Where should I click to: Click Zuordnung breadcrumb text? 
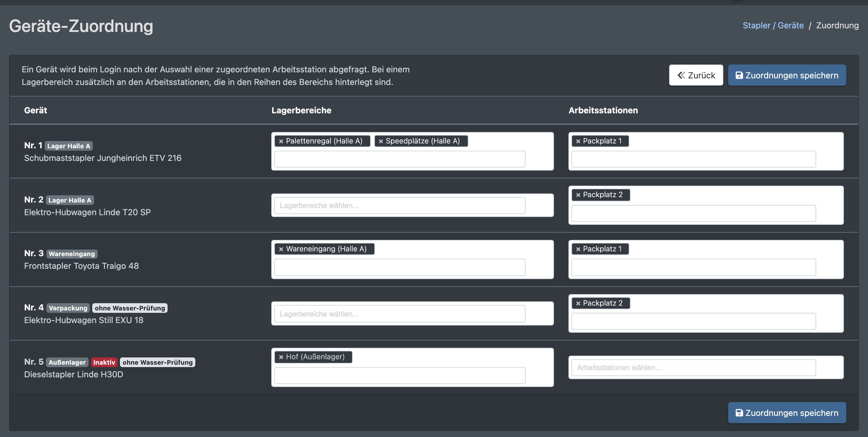pyautogui.click(x=837, y=25)
